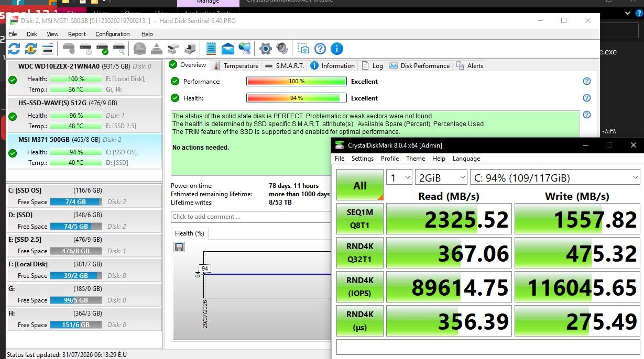Click the disk icon with the magnifier
This screenshot has width=644, height=359.
point(119,49)
